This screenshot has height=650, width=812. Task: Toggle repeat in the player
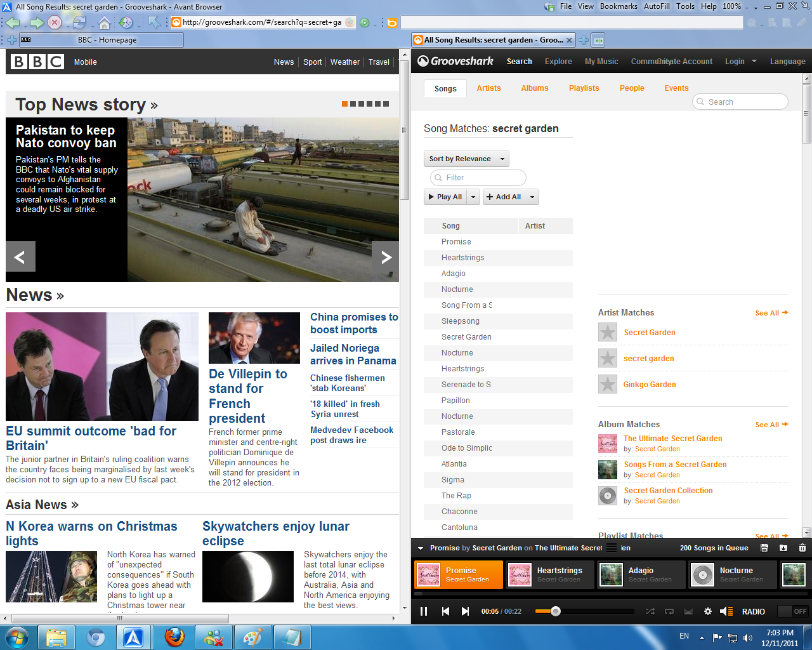coord(669,611)
